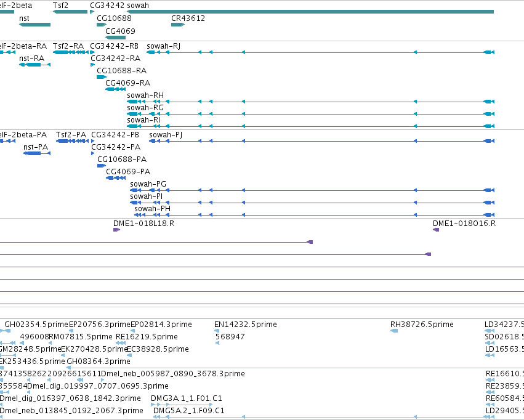Image resolution: width=524 pixels, height=420 pixels.
Task: Click the sowah-RH transcript label
Action: pos(145,95)
